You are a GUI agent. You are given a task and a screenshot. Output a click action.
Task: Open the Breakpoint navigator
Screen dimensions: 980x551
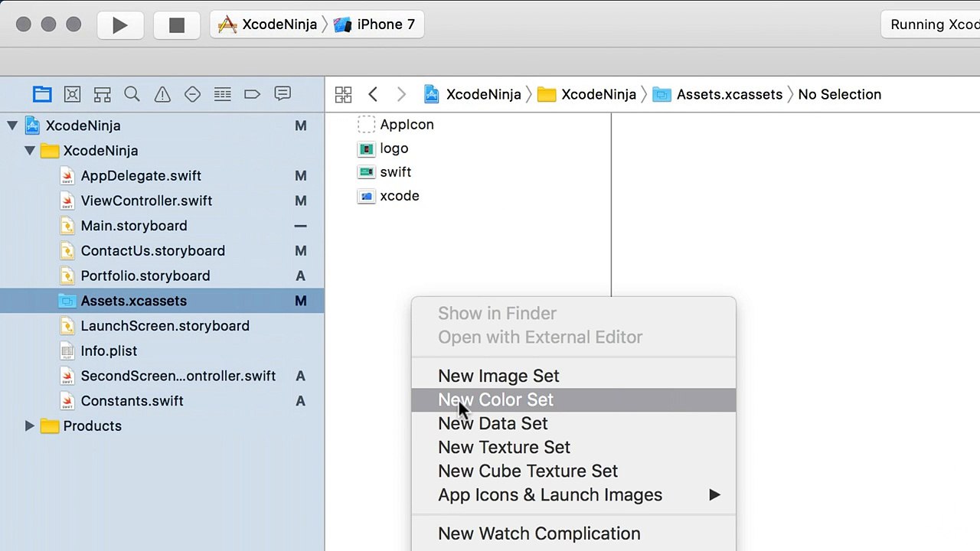pos(253,94)
